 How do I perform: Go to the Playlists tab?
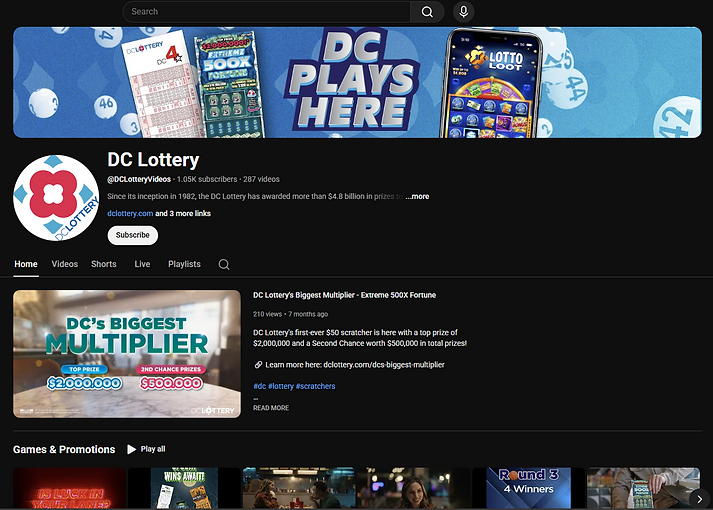[x=184, y=264]
